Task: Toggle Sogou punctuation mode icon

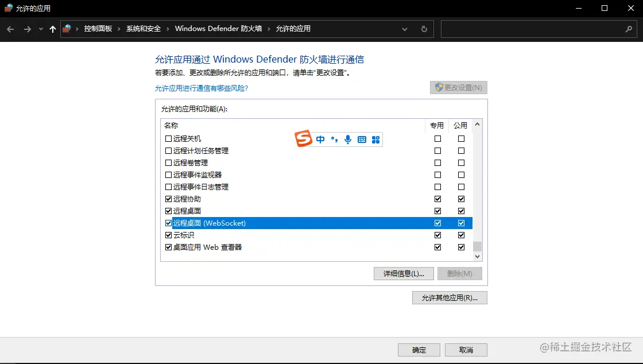Action: click(334, 140)
